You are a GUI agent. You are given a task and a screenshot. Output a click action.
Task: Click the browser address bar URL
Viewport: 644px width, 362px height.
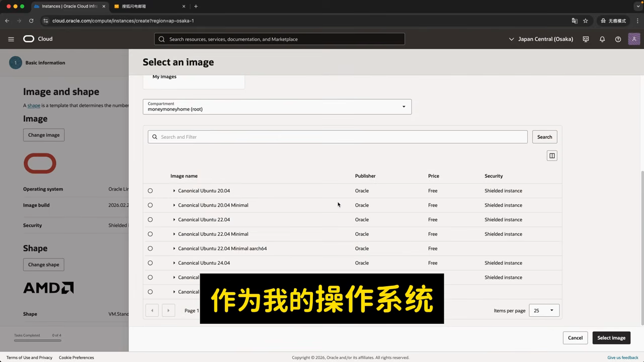tap(123, 21)
